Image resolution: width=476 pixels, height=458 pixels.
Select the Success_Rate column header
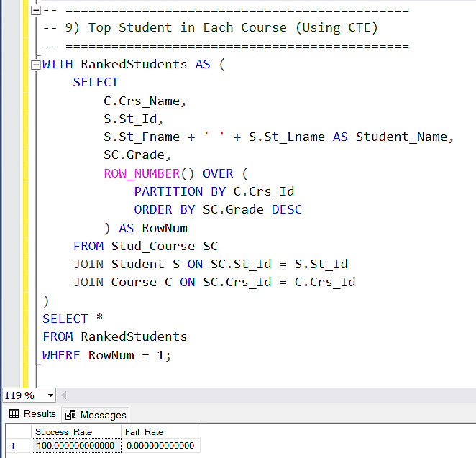(x=76, y=432)
